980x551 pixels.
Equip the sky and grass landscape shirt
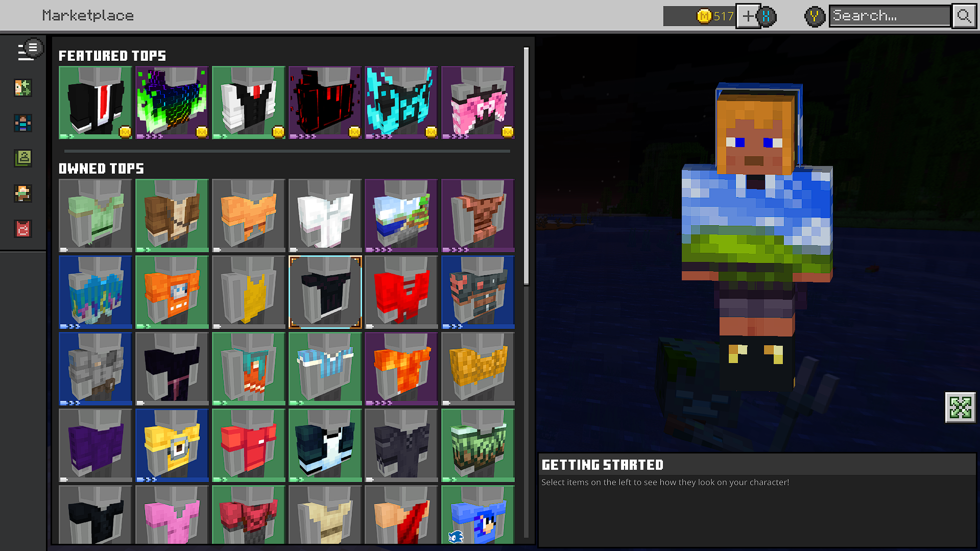click(401, 215)
